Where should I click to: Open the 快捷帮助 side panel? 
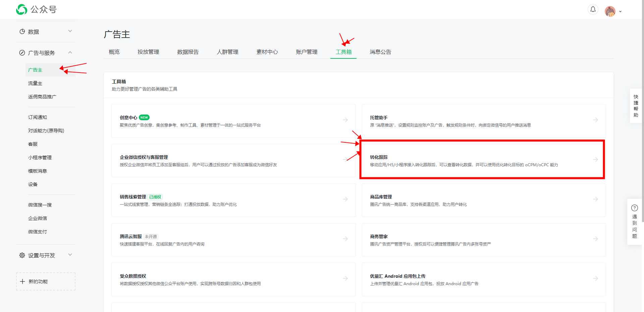636,106
